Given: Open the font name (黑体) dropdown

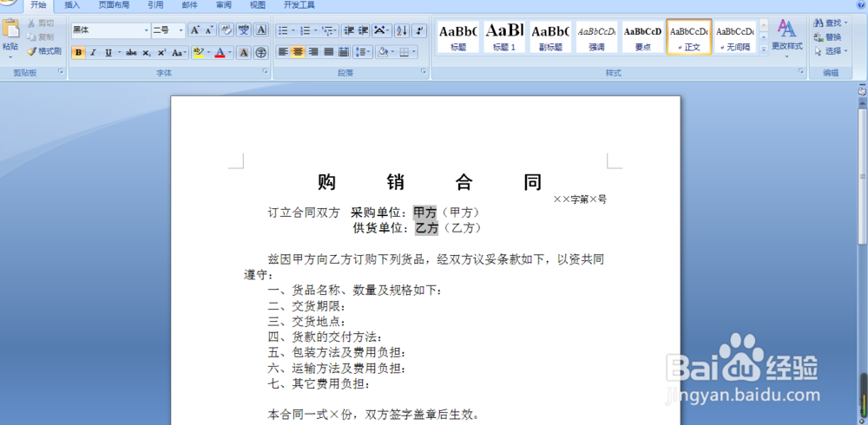Looking at the screenshot, I should pyautogui.click(x=146, y=29).
